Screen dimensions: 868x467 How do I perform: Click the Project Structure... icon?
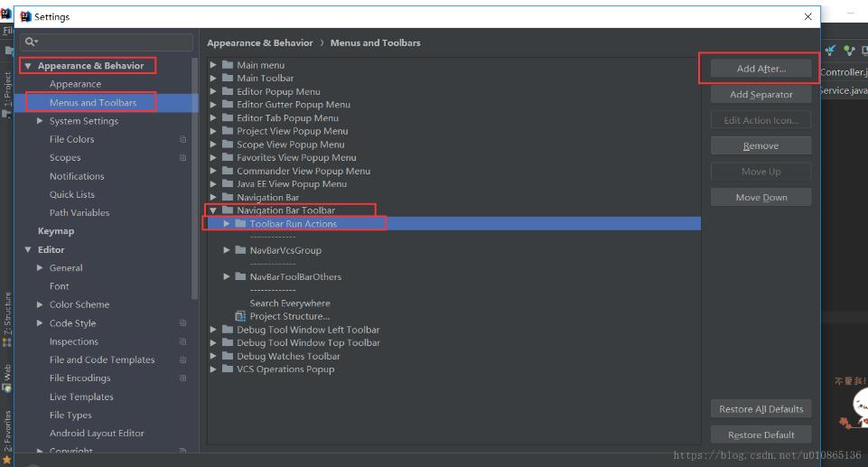[x=240, y=316]
